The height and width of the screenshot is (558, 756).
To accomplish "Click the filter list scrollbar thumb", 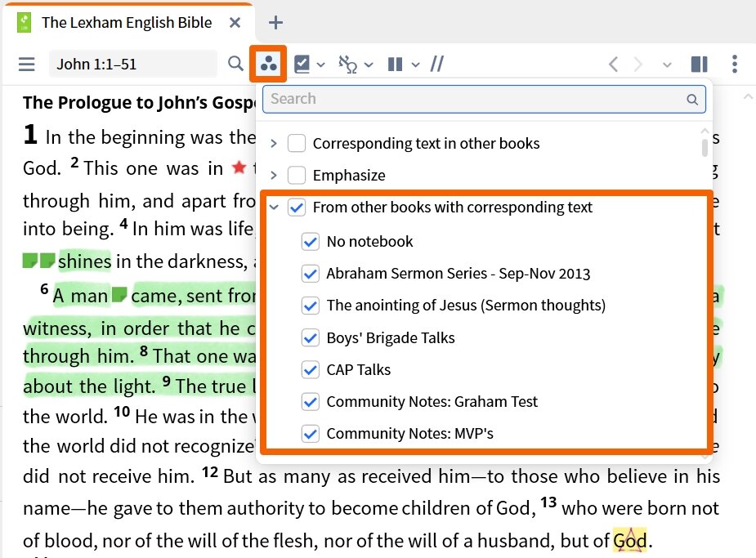I will (705, 147).
